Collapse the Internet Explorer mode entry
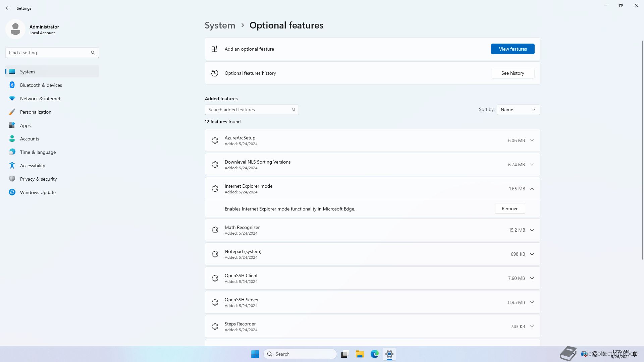The width and height of the screenshot is (644, 362). coord(532,189)
